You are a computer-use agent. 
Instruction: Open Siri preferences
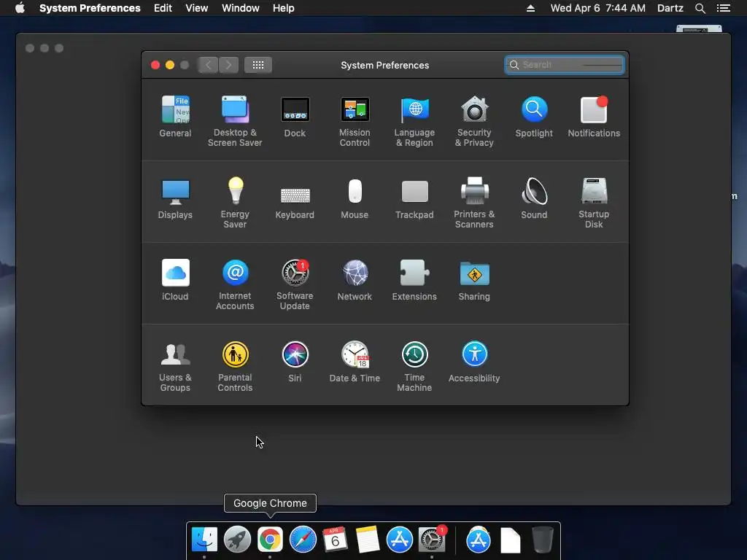[x=295, y=362]
